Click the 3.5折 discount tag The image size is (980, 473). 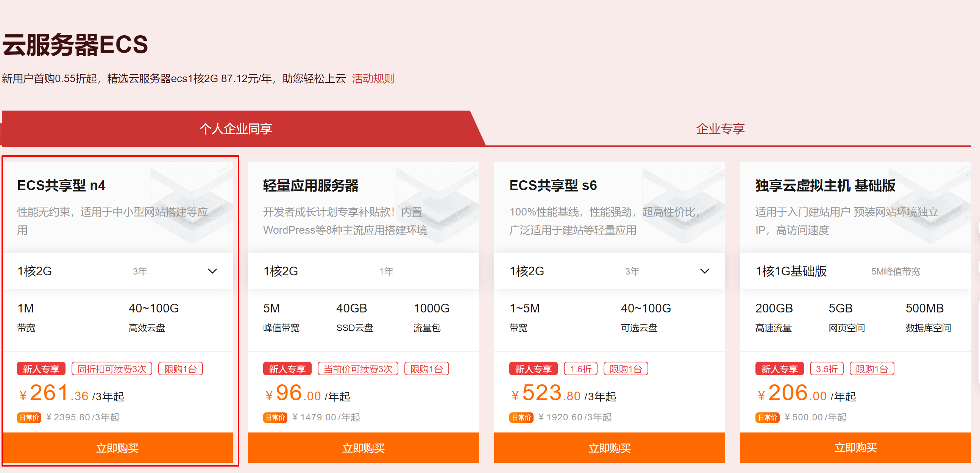pyautogui.click(x=827, y=369)
